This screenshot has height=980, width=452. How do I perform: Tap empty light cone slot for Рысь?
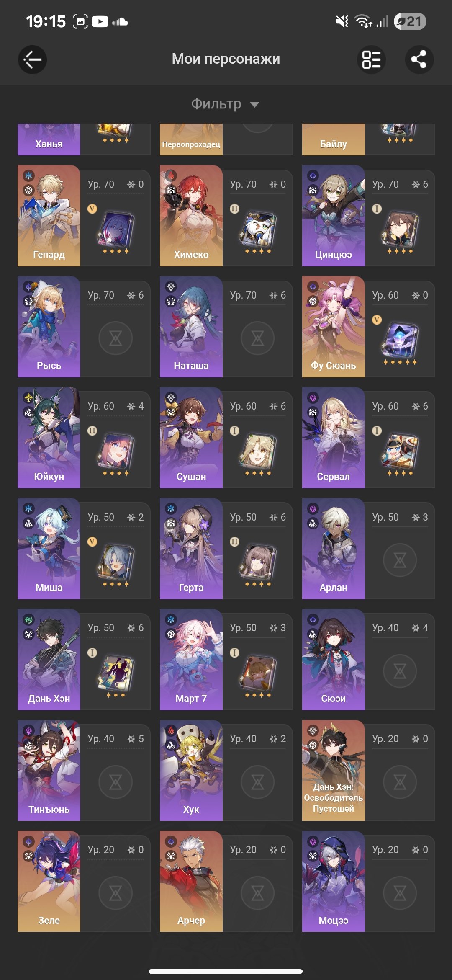[x=116, y=338]
